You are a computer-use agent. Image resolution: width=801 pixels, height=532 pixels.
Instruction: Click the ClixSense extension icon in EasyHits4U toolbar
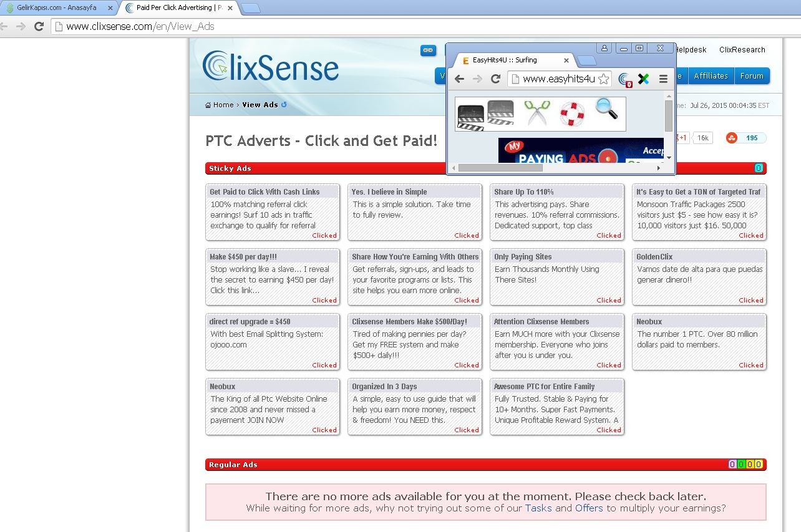click(x=625, y=79)
